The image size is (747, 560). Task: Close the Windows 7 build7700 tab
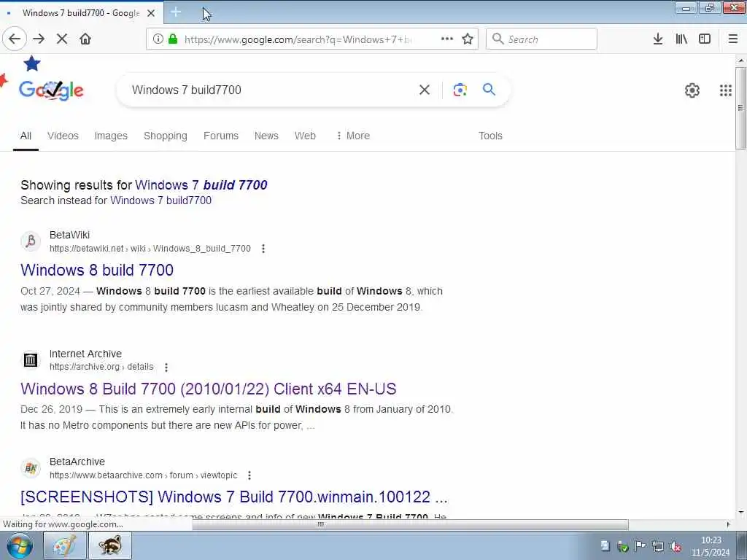point(151,13)
